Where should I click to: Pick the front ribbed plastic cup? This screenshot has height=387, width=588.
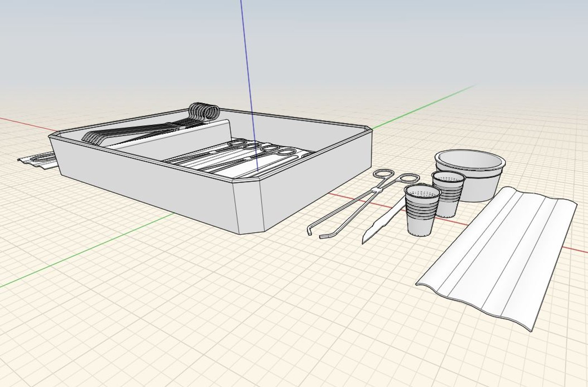coord(422,210)
